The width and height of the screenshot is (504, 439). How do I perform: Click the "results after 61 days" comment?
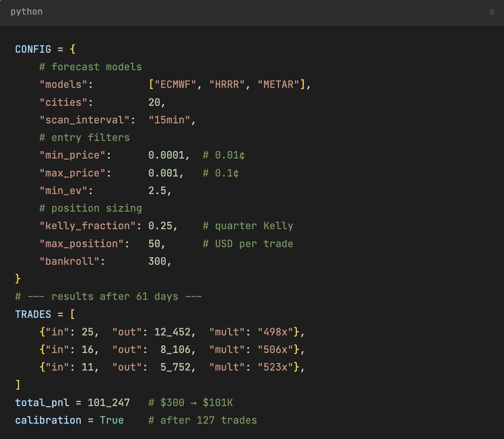pyautogui.click(x=108, y=297)
